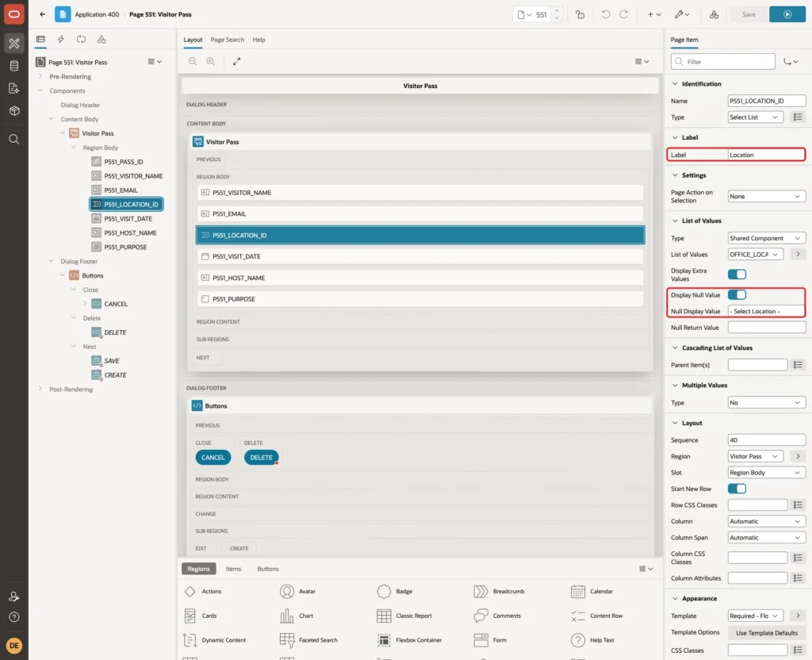Open the Gallery cube icon in sidebar
The image size is (812, 660).
14,110
